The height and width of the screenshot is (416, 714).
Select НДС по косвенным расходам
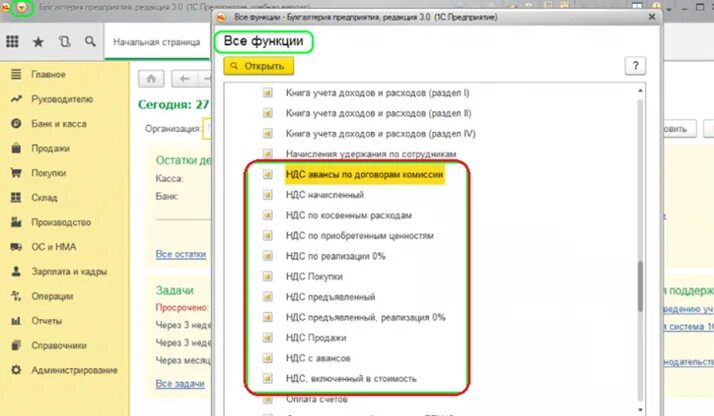pyautogui.click(x=349, y=215)
